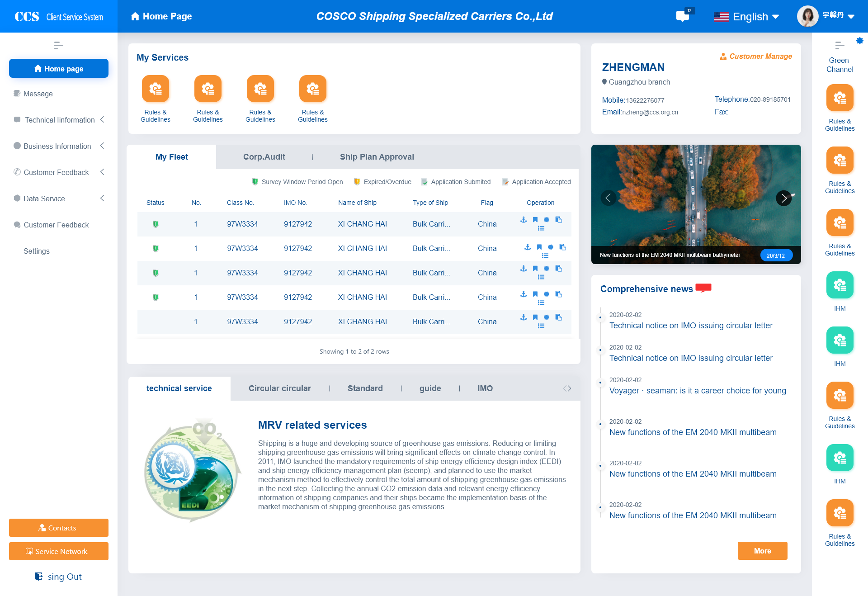Expand the Technical Information sidebar menu

pyautogui.click(x=59, y=120)
